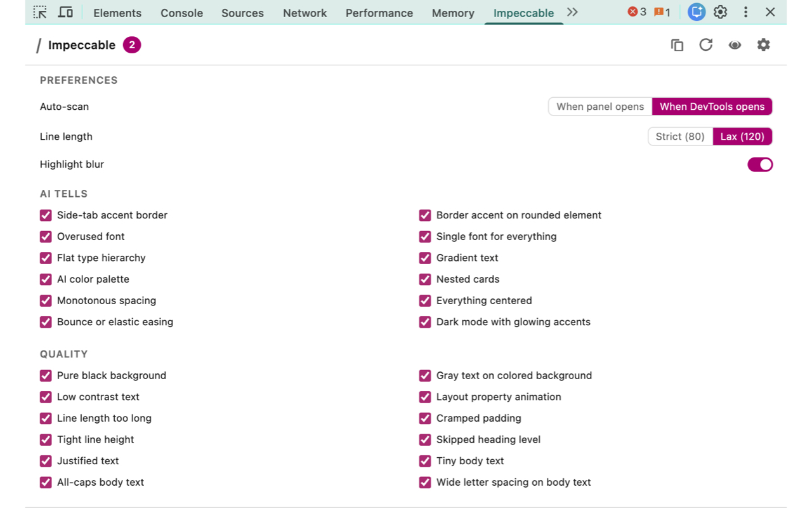Select the Impeccable tab
This screenshot has width=812, height=508.
[523, 13]
